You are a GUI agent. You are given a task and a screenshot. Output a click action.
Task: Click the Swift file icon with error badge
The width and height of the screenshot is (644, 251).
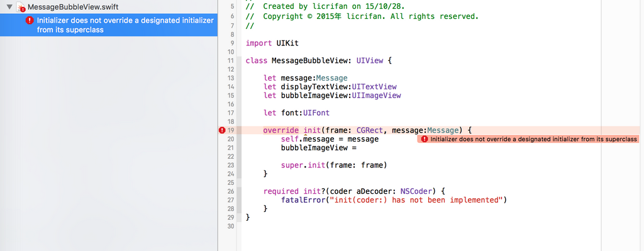pos(21,8)
